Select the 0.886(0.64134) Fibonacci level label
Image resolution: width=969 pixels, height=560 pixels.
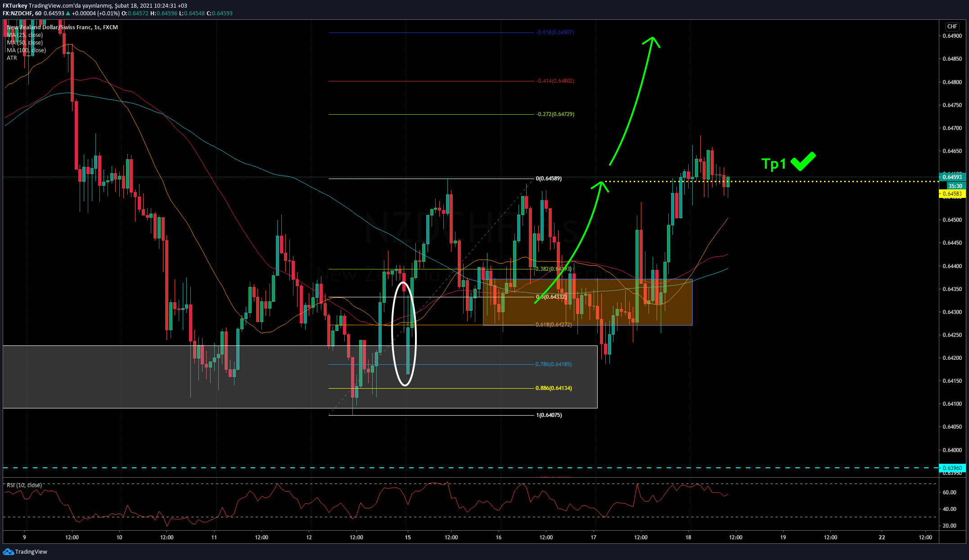tap(554, 388)
